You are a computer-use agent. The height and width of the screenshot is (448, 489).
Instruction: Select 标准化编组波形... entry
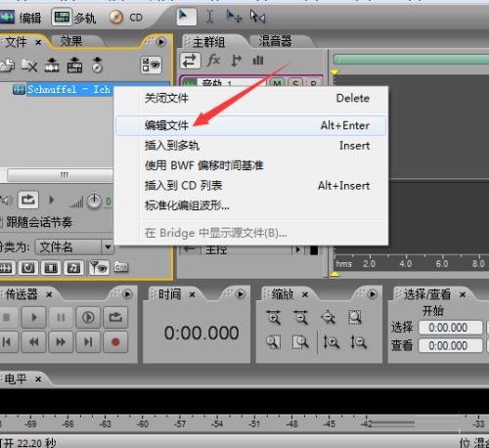(x=251, y=205)
